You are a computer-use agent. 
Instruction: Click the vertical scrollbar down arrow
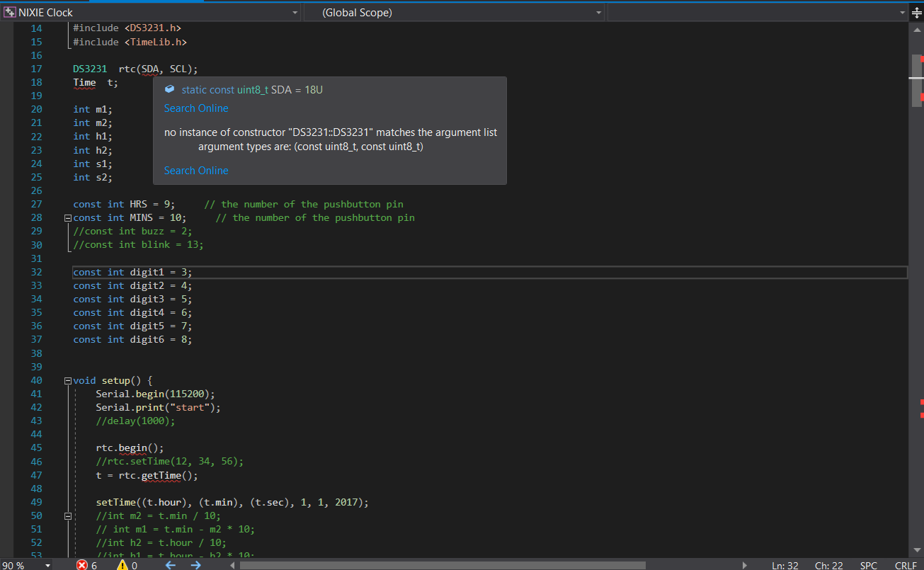point(916,550)
